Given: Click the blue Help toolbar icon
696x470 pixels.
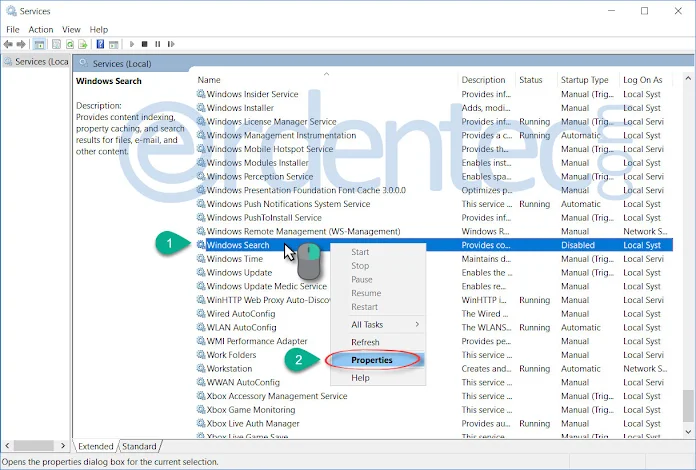Looking at the screenshot, I should (x=100, y=44).
